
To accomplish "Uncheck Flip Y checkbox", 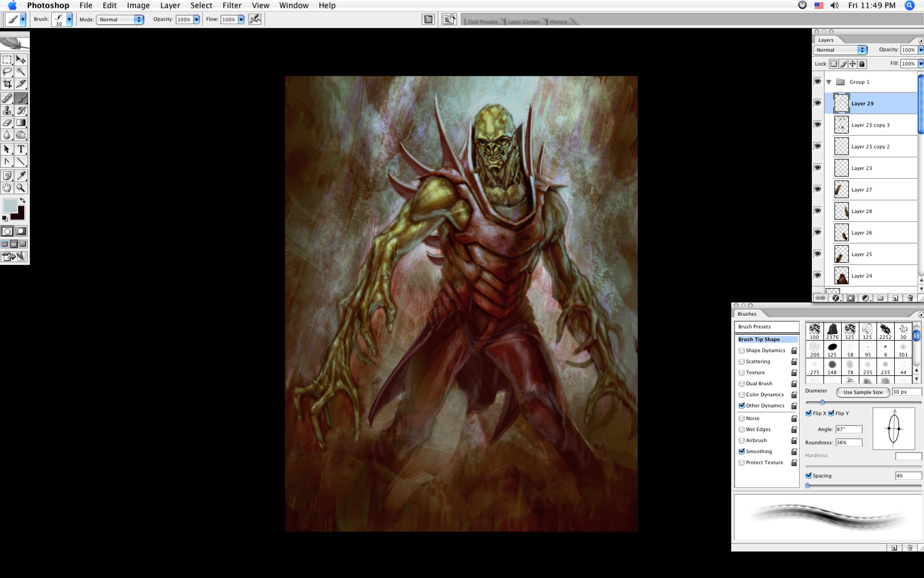I will click(x=831, y=413).
